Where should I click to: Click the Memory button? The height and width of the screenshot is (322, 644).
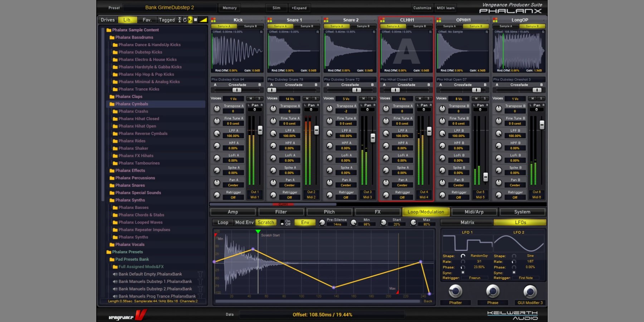coord(230,8)
